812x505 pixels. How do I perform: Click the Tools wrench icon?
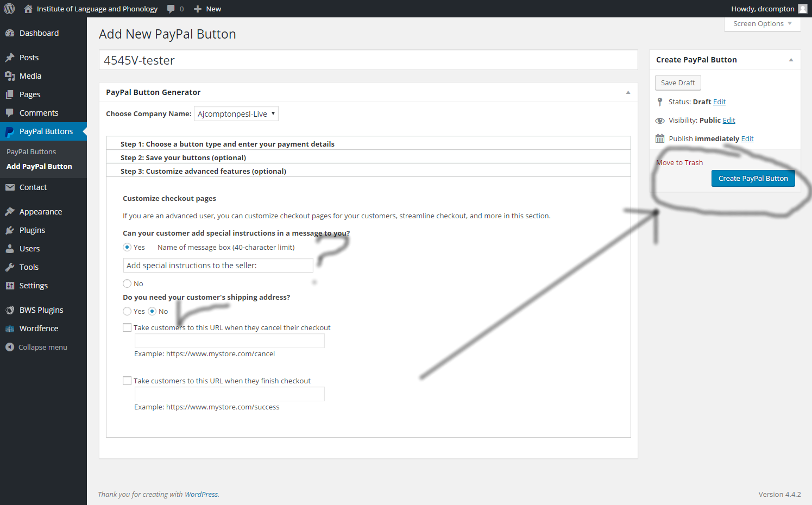pos(10,267)
